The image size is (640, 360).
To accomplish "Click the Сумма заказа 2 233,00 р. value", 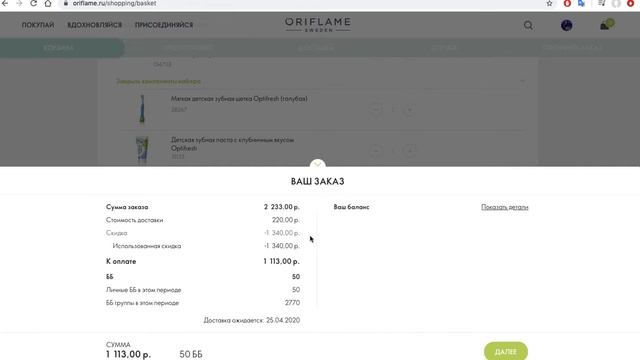I will coord(282,207).
